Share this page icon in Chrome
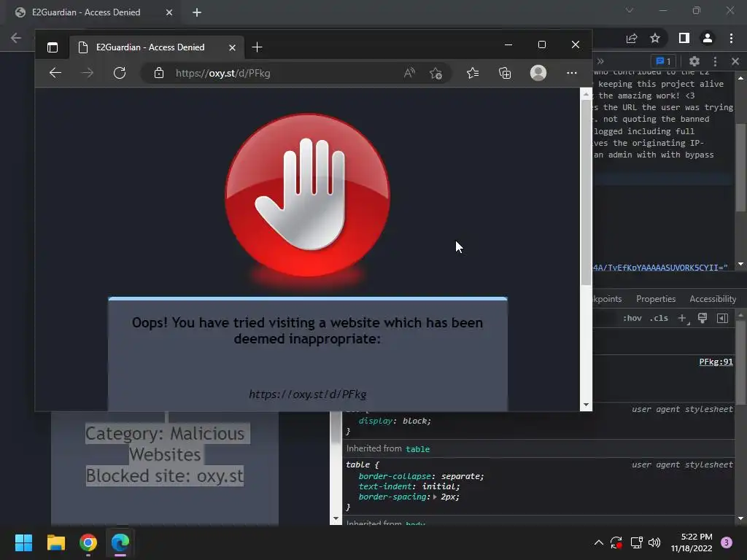The image size is (747, 560). coord(632,38)
